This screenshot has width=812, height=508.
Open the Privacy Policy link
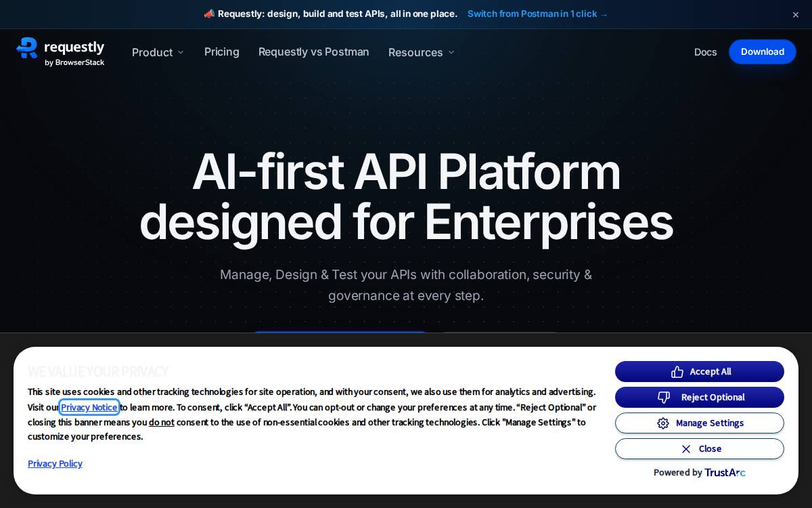coord(55,463)
